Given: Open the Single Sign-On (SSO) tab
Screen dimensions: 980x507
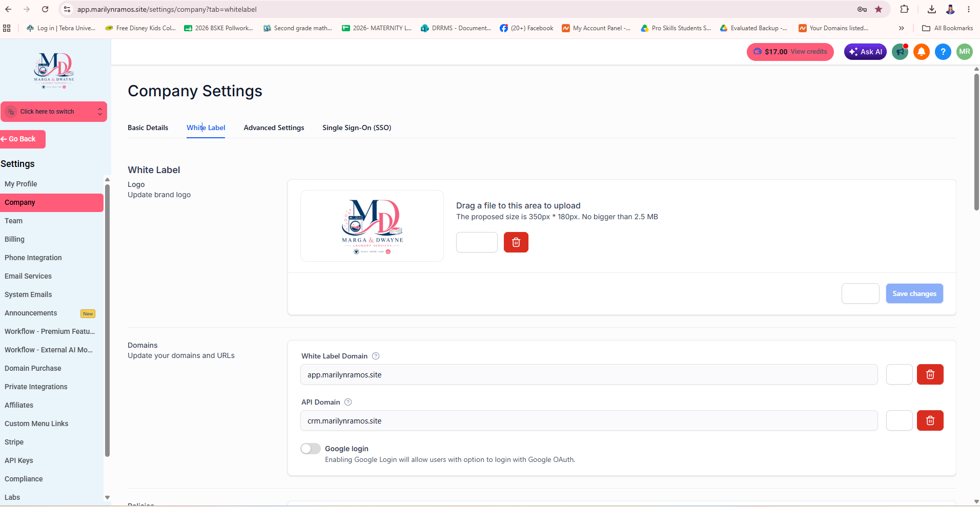Looking at the screenshot, I should 357,128.
